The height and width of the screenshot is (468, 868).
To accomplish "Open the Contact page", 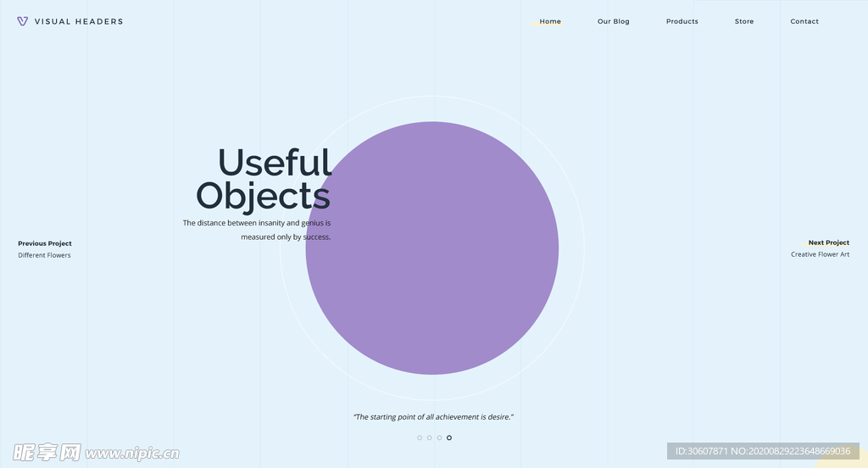I will 804,21.
